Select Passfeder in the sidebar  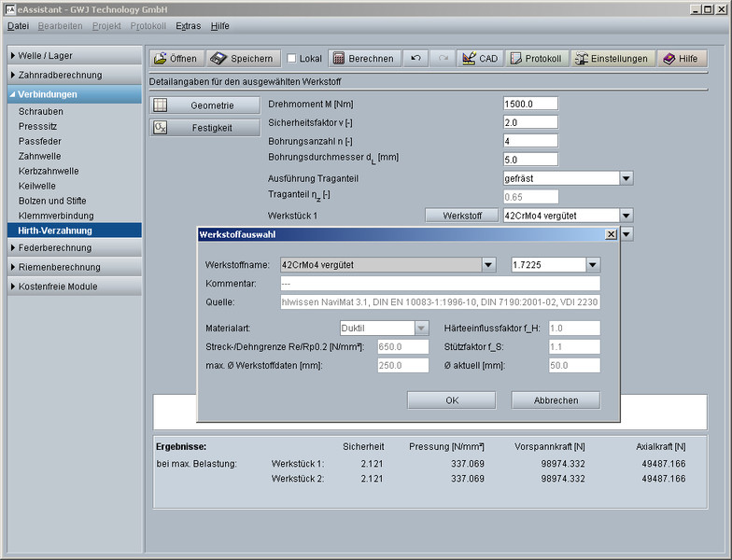tap(39, 141)
